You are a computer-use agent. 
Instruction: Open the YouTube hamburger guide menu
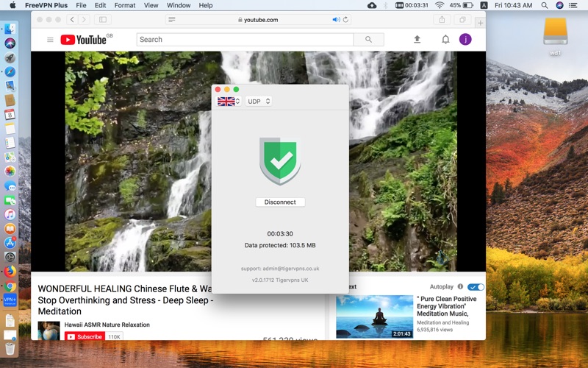pos(50,40)
